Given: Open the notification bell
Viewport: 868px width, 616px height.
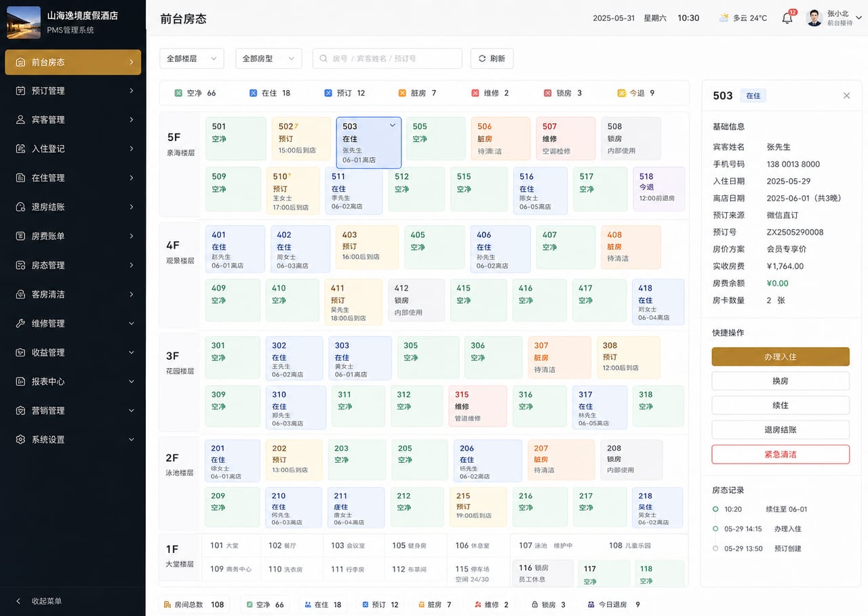Looking at the screenshot, I should 787,18.
